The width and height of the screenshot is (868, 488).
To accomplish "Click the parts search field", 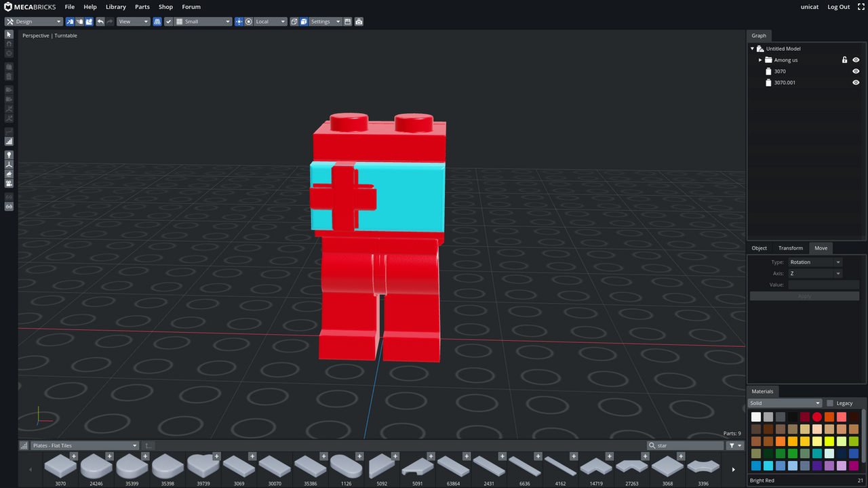I will click(x=686, y=445).
